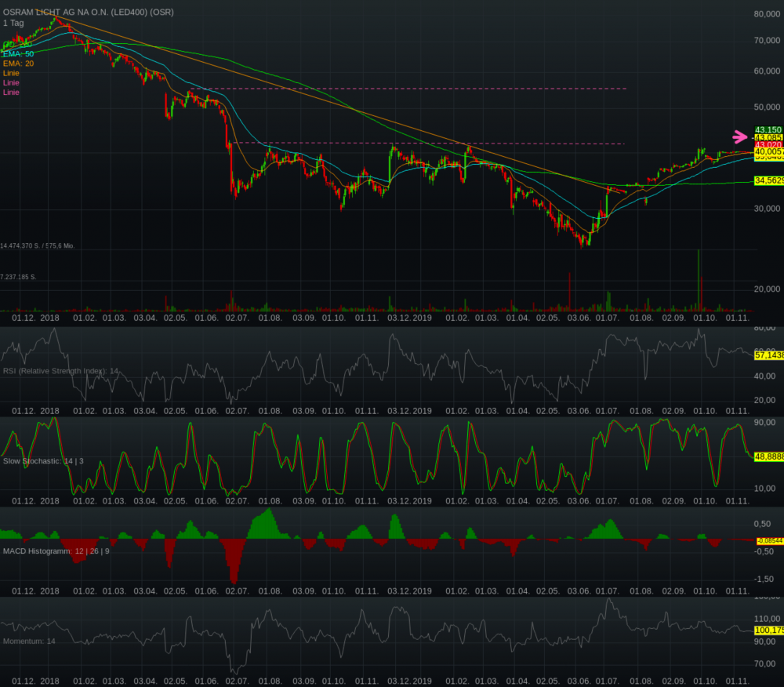
Task: Open the "1 Tag" timeframe selector
Action: coord(13,23)
